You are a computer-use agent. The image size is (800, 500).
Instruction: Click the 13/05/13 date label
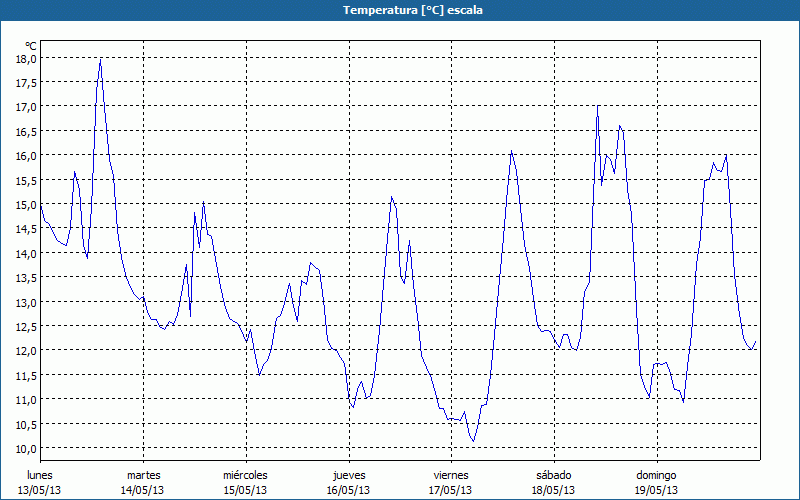click(x=39, y=490)
